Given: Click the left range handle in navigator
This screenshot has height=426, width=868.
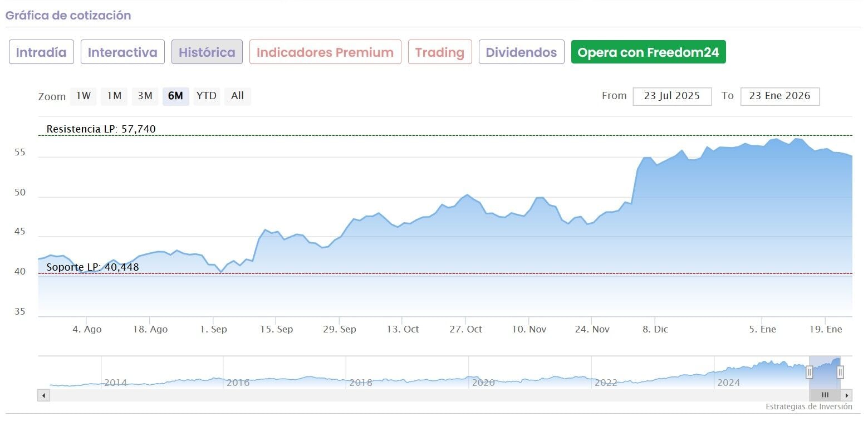Looking at the screenshot, I should (810, 372).
